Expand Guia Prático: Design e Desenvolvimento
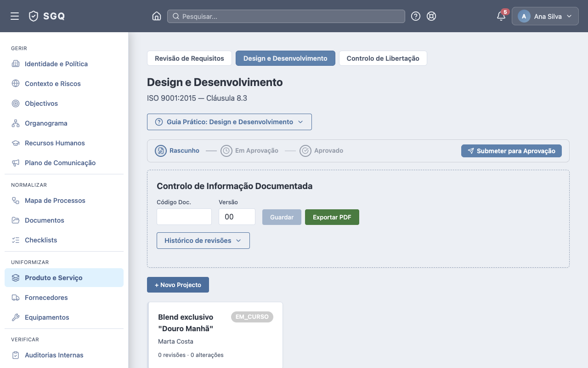The image size is (588, 368). click(229, 122)
